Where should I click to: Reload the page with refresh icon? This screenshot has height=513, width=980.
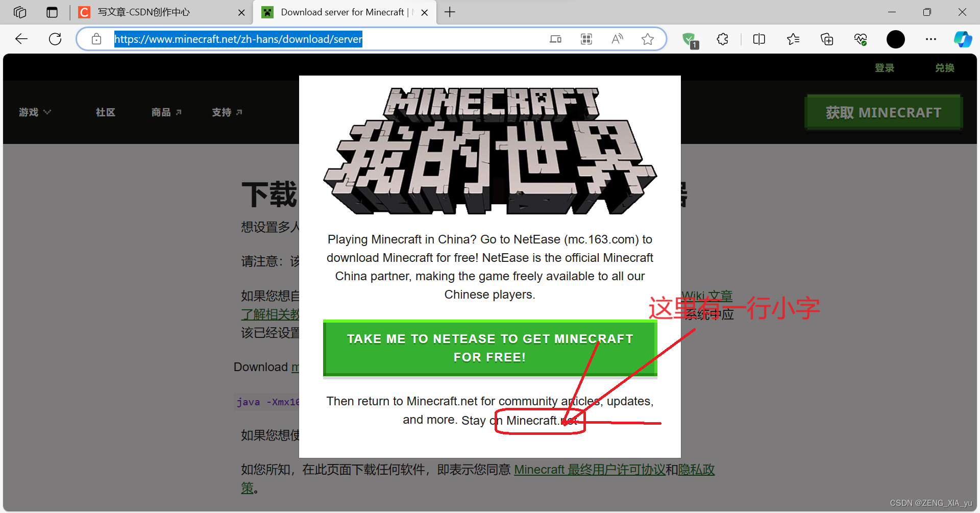[55, 39]
